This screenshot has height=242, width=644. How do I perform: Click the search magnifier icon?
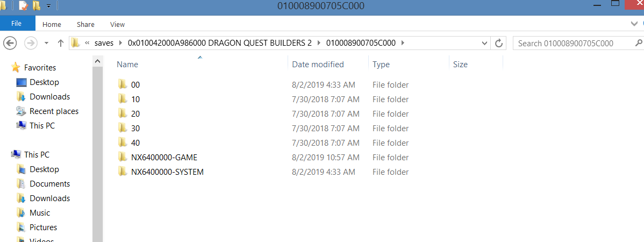tap(639, 42)
